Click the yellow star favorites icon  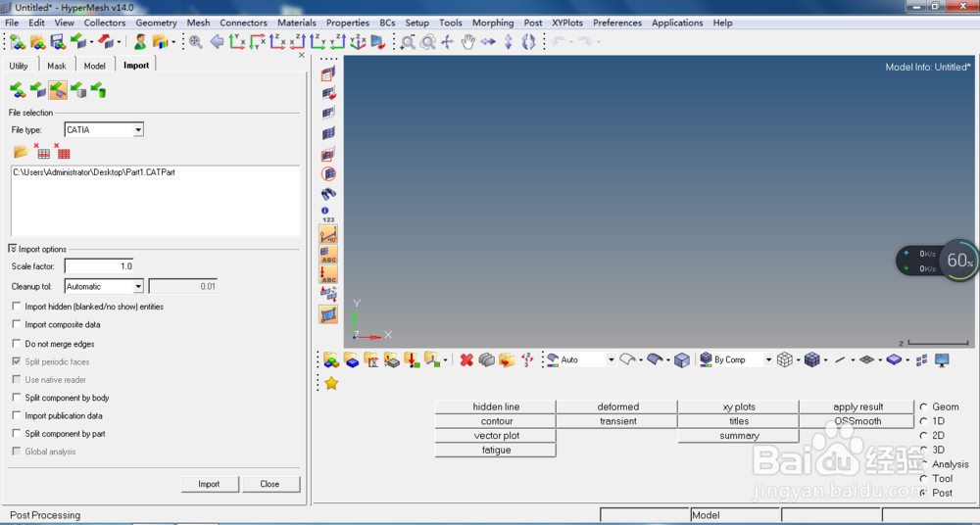tap(331, 383)
